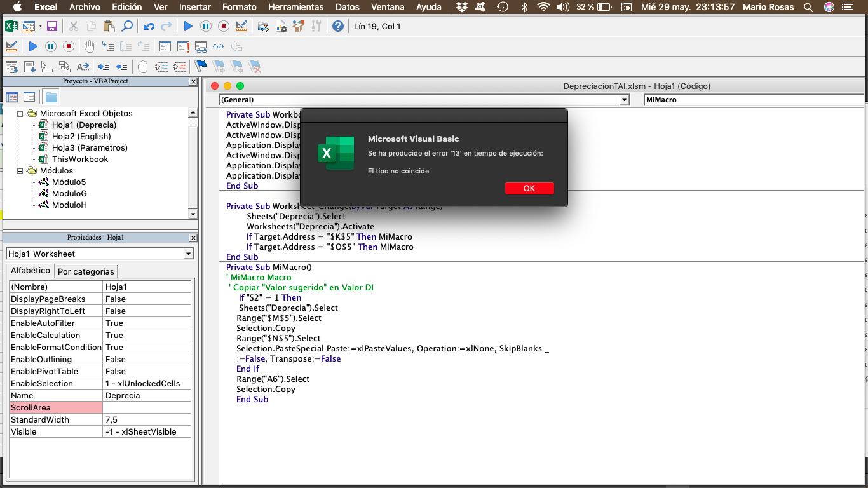
Task: Collapse the Módulos tree node
Action: [20, 170]
